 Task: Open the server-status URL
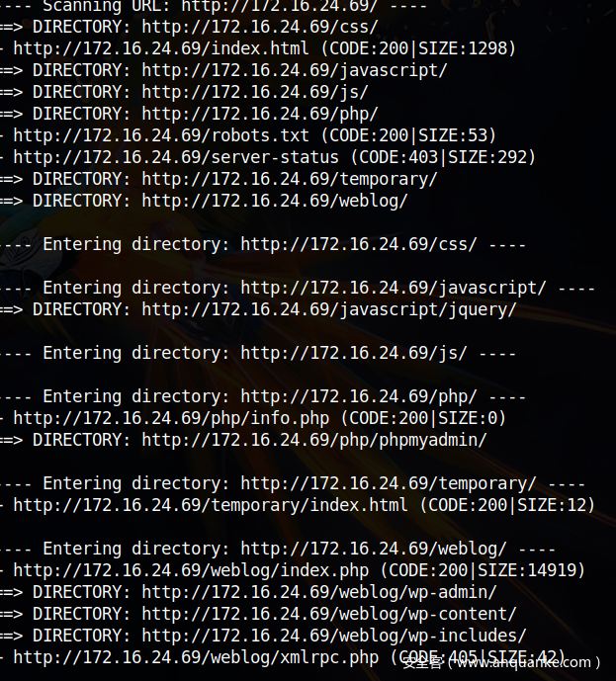pyautogui.click(x=176, y=157)
